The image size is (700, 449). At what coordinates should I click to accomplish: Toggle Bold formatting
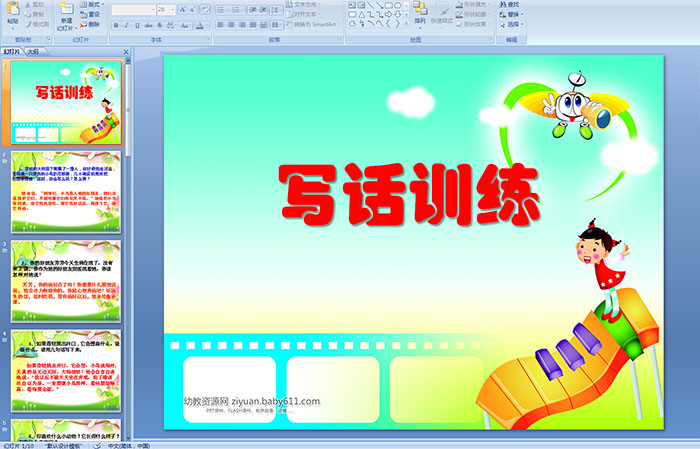pos(116,25)
